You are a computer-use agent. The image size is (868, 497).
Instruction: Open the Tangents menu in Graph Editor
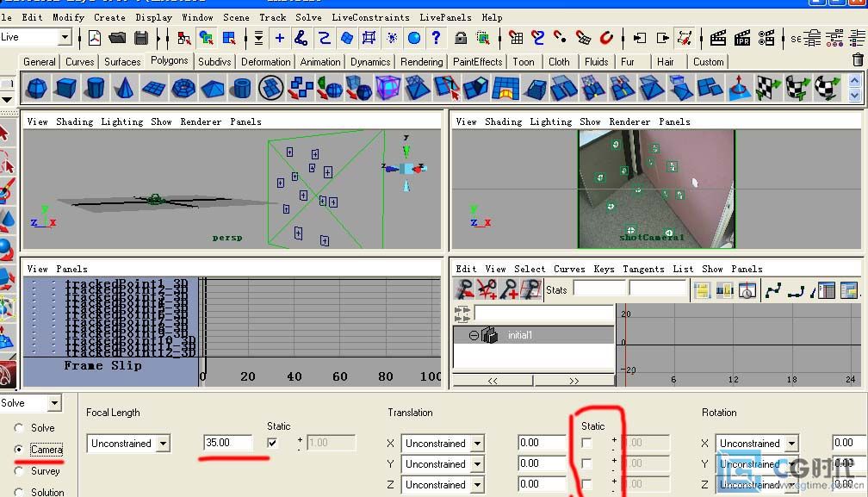tap(643, 269)
